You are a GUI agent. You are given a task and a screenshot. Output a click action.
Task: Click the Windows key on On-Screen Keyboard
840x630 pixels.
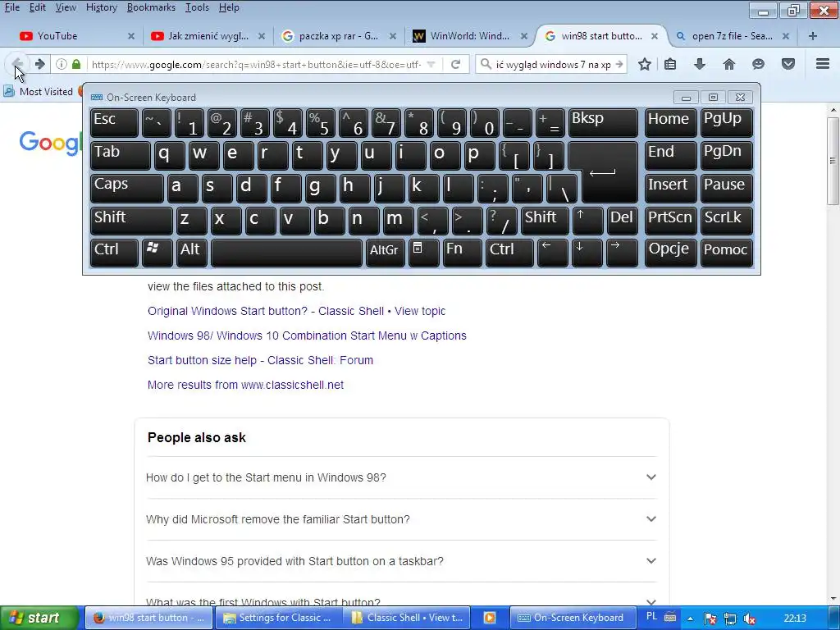pyautogui.click(x=157, y=253)
